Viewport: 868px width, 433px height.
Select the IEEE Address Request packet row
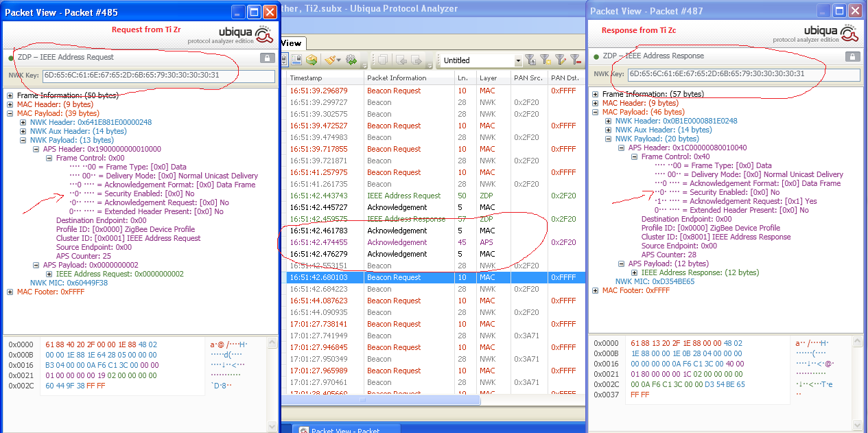point(435,196)
